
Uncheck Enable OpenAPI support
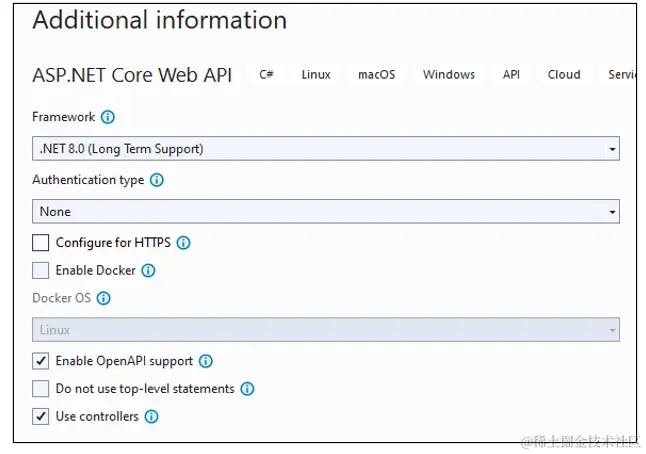pos(40,361)
